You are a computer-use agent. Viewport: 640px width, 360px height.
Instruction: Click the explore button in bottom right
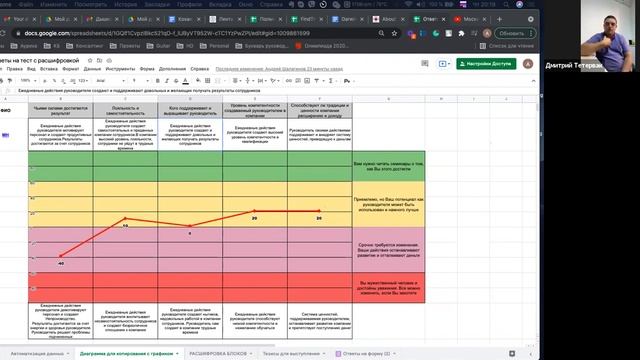tap(512, 353)
